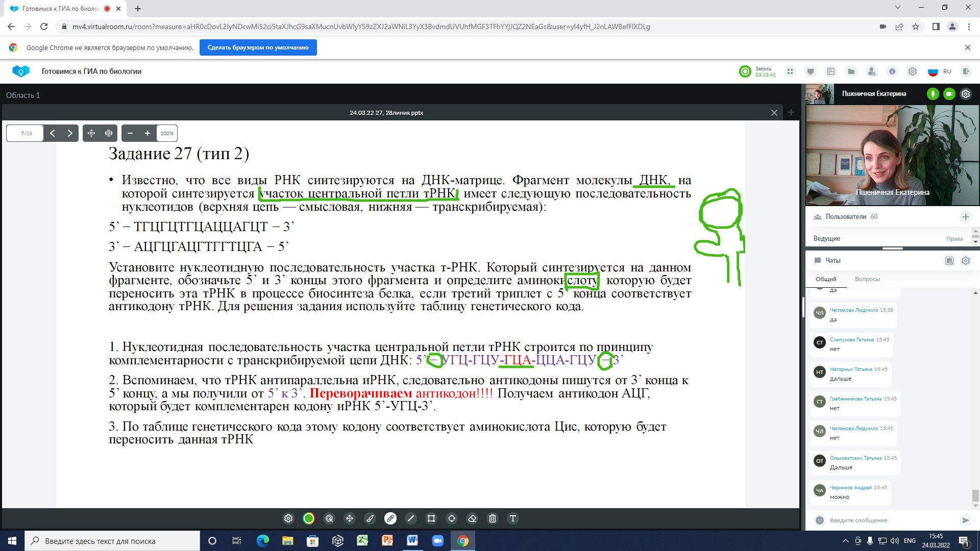This screenshot has height=551, width=980.
Task: Click the Готовимся к ГИА по биологии browser tab
Action: click(66, 9)
